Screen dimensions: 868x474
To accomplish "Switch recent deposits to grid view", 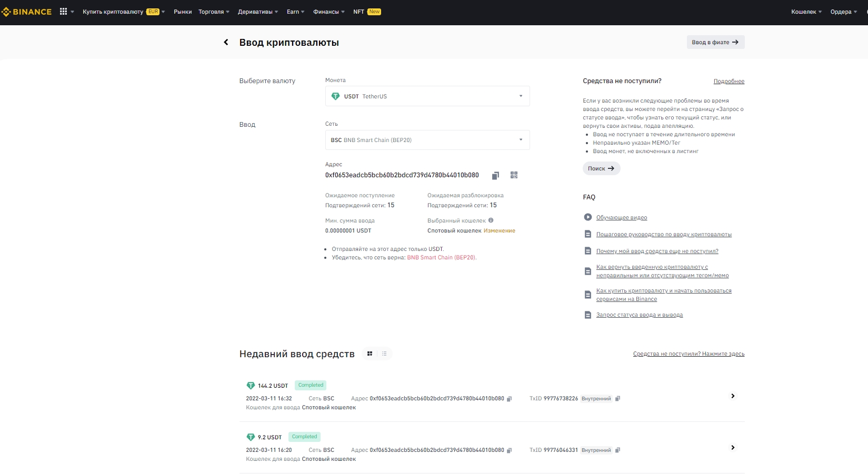I will point(370,354).
